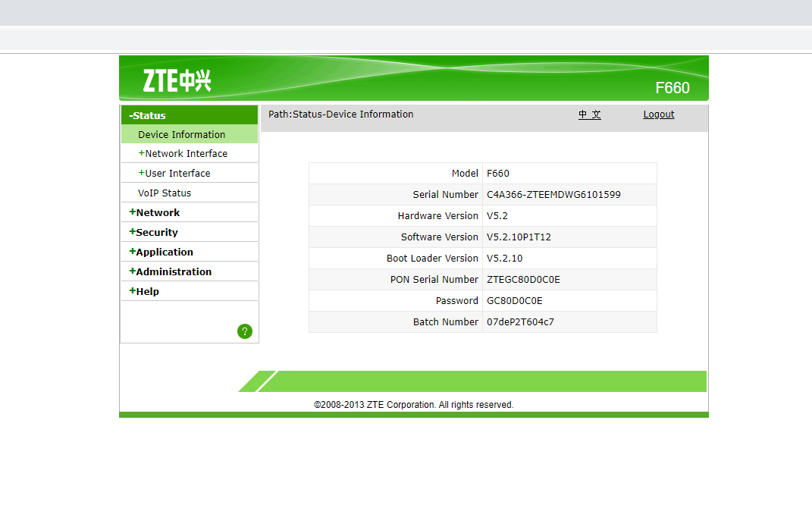
Task: Click the Model value F660 in table
Action: click(x=498, y=174)
